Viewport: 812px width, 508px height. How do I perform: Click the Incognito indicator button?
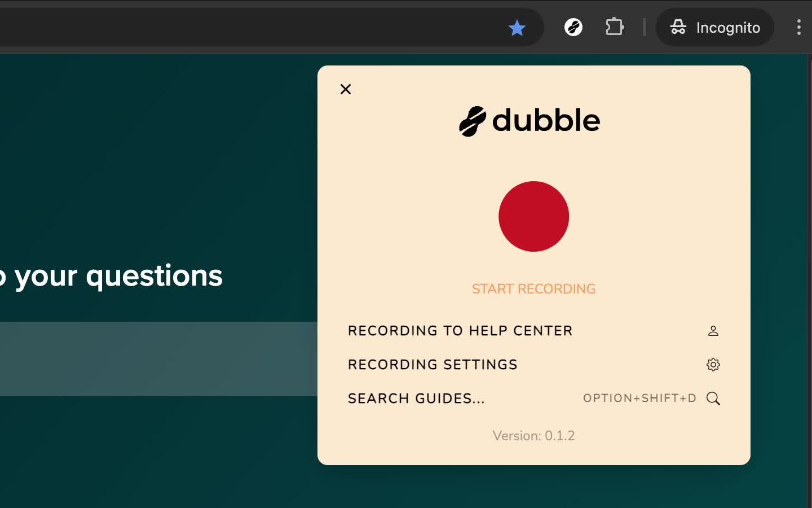(715, 27)
